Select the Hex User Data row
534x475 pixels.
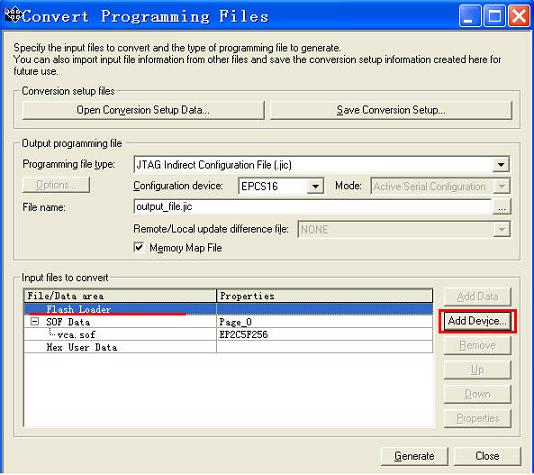(x=228, y=347)
